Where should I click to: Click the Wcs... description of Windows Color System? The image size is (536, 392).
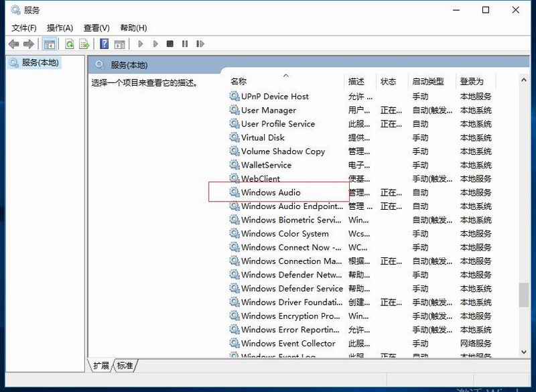pos(359,234)
